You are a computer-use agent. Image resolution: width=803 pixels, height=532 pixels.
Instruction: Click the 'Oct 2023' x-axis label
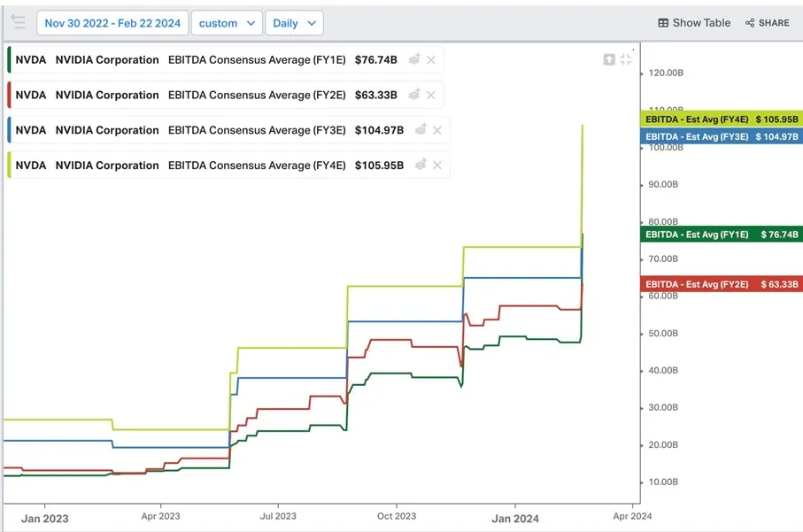click(x=397, y=516)
